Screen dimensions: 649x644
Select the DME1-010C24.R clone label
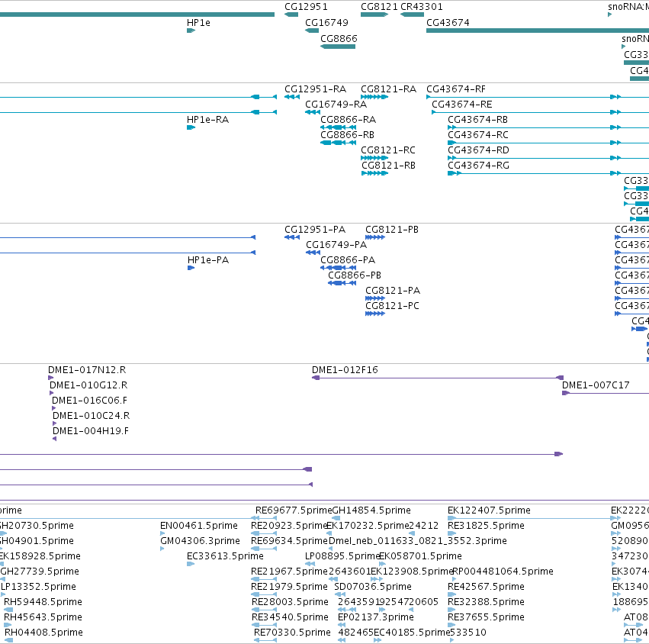[91, 416]
